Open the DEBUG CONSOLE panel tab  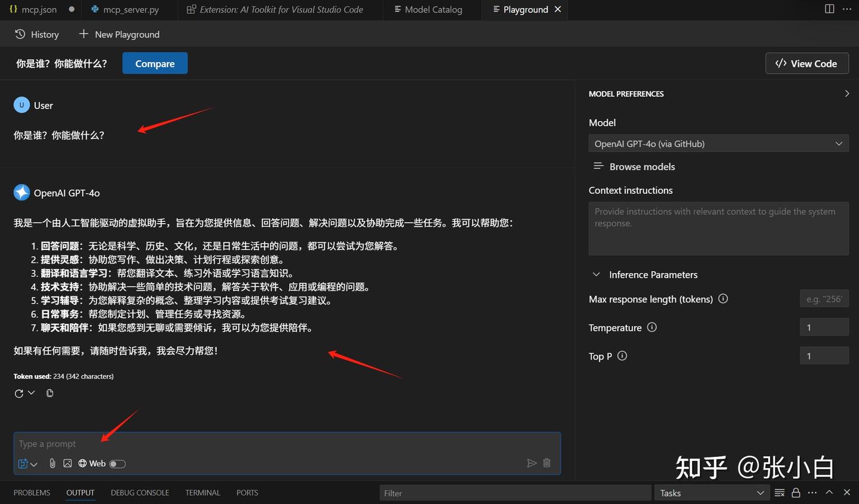click(x=140, y=493)
